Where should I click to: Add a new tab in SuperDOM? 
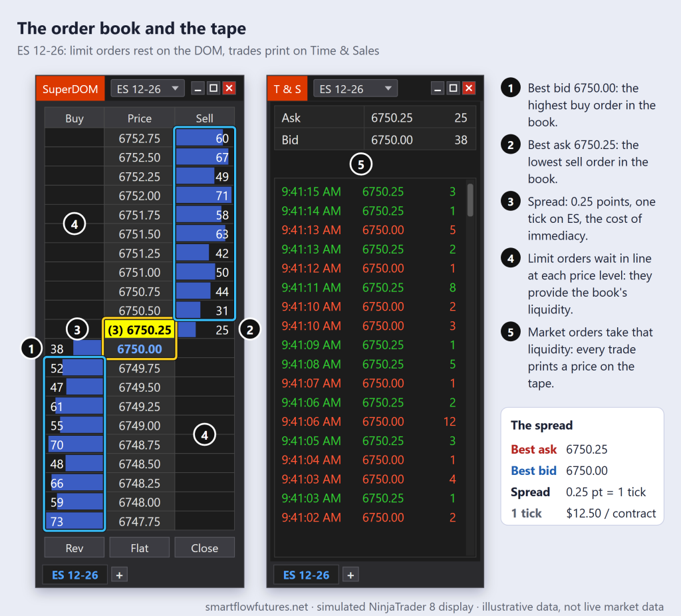coord(120,575)
